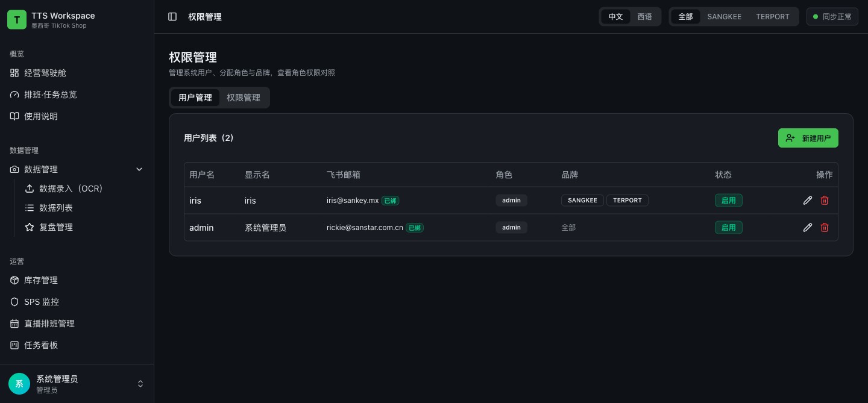Viewport: 868px width, 403px height.
Task: Open the 系统管理员 account menu
Action: tap(77, 384)
